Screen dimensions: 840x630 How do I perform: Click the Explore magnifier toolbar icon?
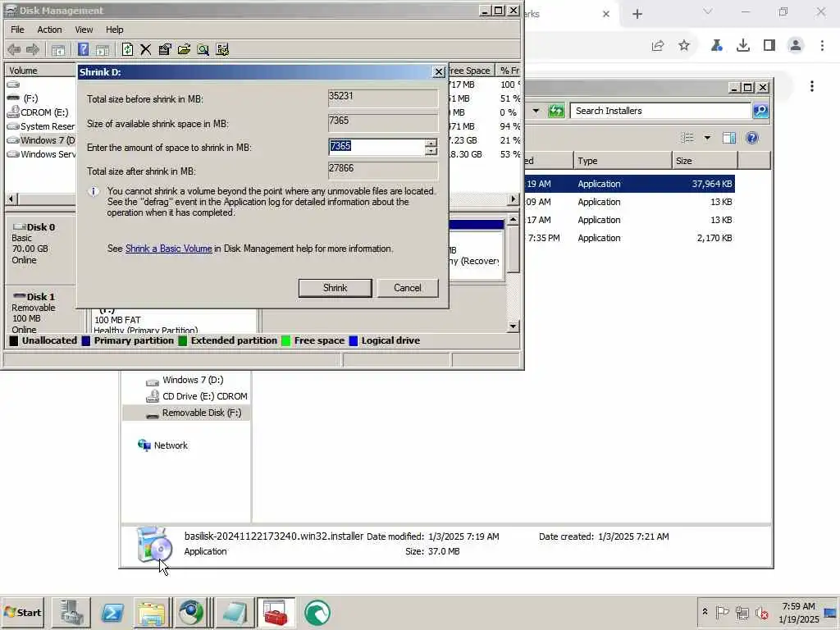tap(203, 50)
